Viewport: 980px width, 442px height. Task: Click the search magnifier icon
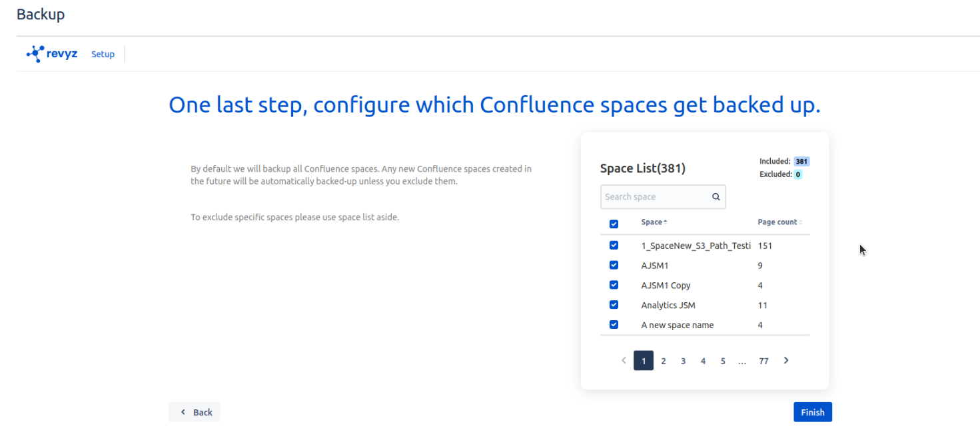tap(716, 197)
